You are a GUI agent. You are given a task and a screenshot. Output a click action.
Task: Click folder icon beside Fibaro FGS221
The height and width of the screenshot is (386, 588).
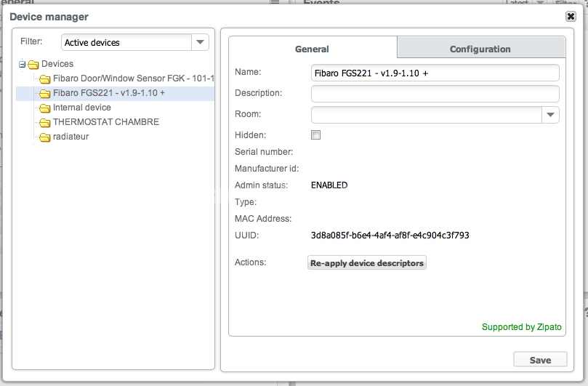44,93
